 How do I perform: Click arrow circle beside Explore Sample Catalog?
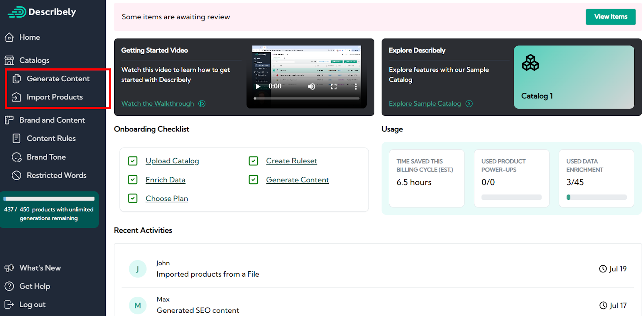pyautogui.click(x=469, y=104)
